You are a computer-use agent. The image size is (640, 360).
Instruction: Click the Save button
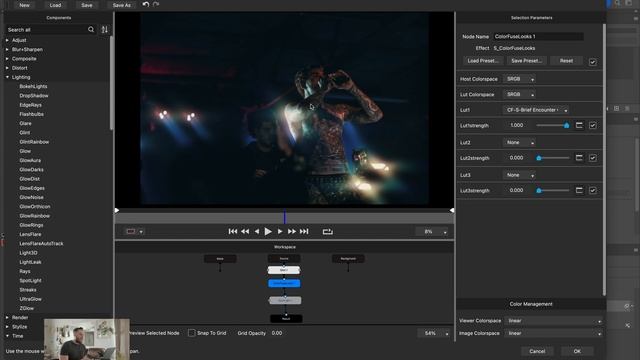pyautogui.click(x=87, y=5)
